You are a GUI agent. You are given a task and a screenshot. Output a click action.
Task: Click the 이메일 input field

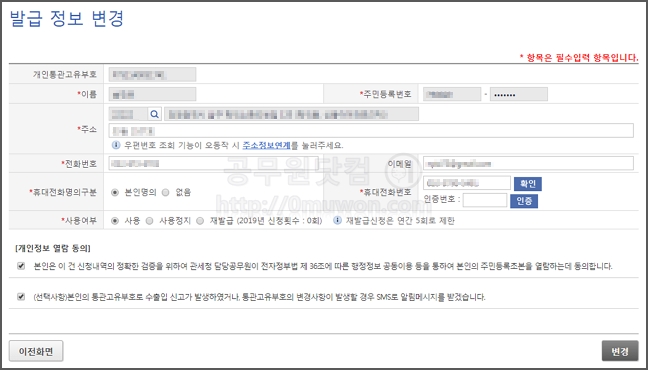pyautogui.click(x=528, y=163)
